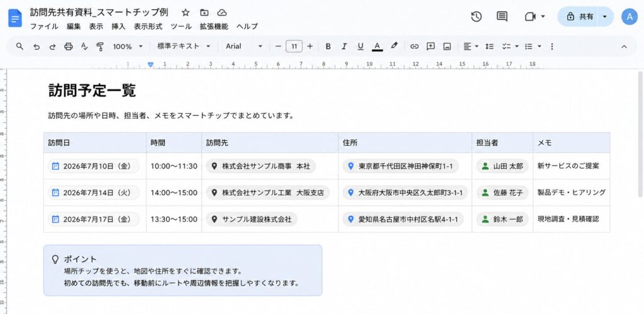Open the bulleted list dropdown
Screen dimensions: 644x314
pos(533,47)
